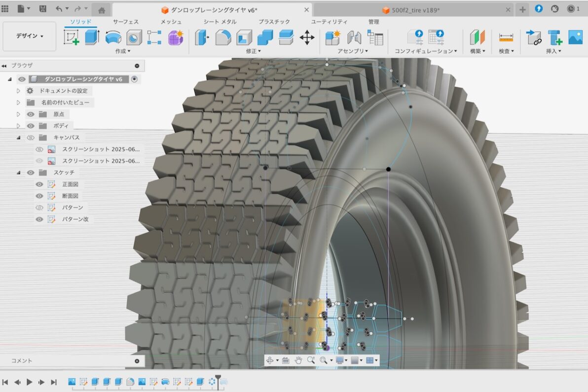Open the デザイン workspace dropdown
The image size is (588, 392).
tap(30, 36)
